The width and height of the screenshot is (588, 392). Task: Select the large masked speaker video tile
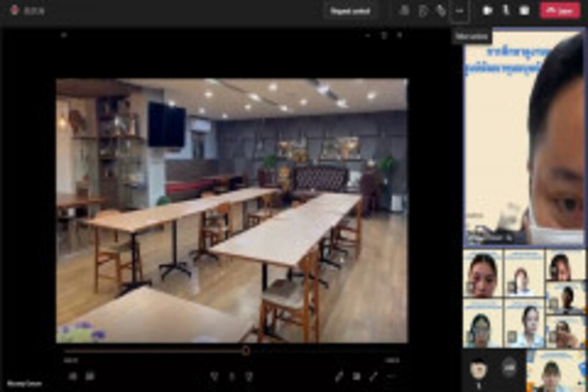click(x=525, y=138)
